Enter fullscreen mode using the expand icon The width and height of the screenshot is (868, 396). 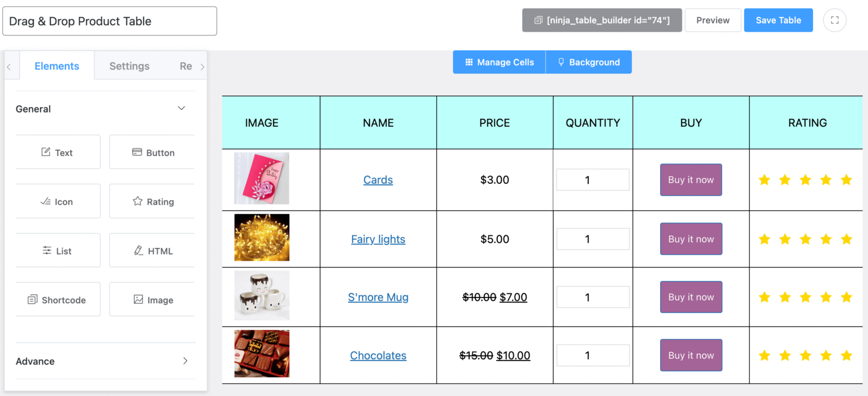coord(835,20)
